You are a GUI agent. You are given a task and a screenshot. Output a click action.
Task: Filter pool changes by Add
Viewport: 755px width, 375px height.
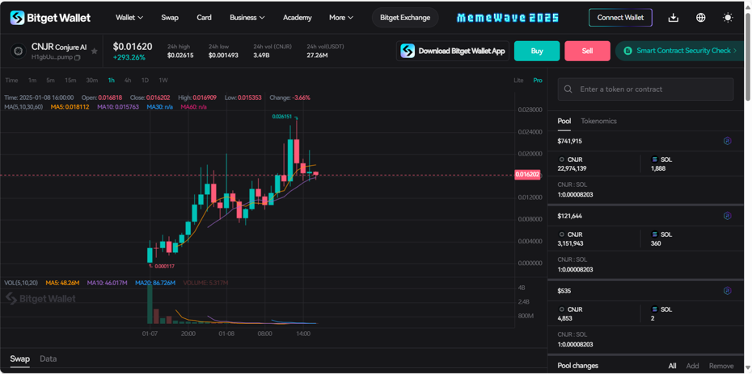[692, 366]
